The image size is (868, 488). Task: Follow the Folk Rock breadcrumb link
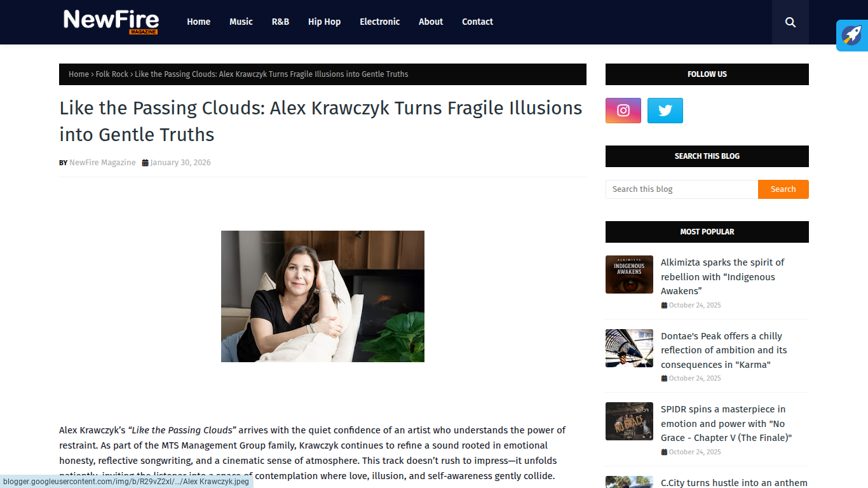[x=112, y=74]
